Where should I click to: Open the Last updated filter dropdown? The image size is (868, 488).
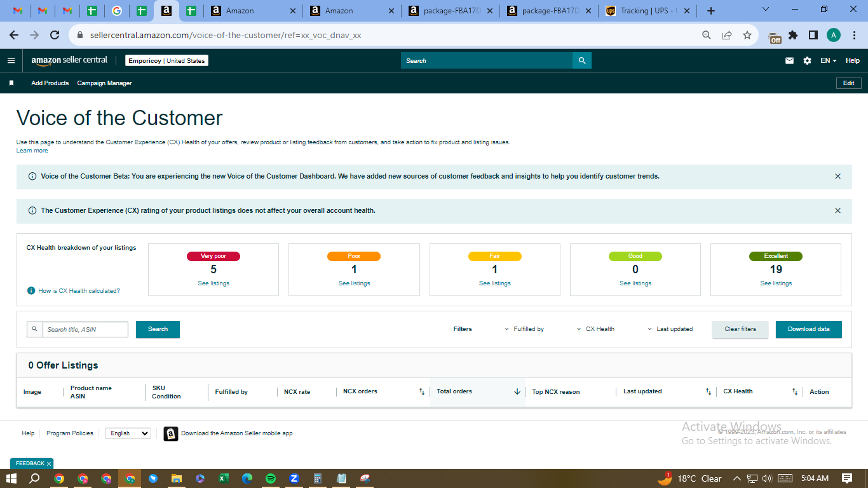pyautogui.click(x=670, y=329)
